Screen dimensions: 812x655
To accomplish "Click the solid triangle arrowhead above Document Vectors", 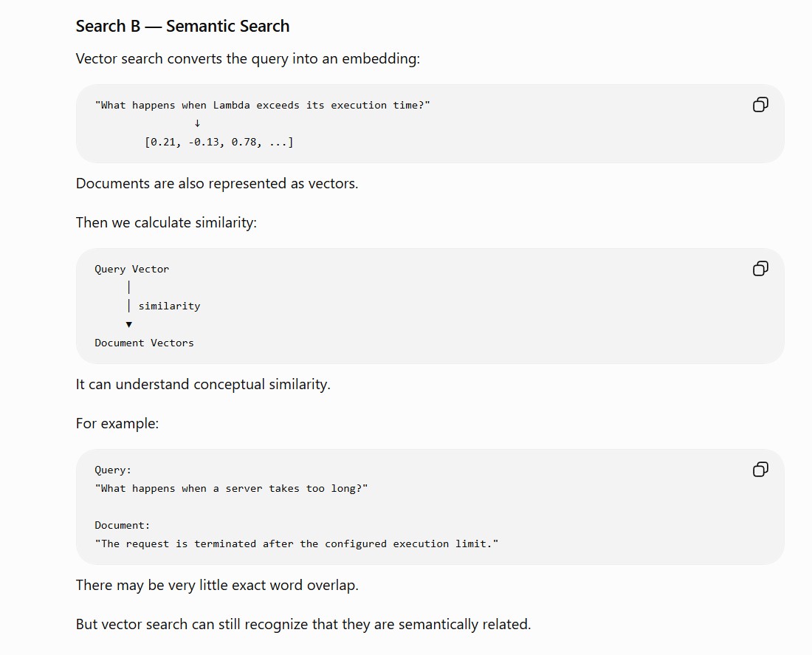I will (x=129, y=324).
